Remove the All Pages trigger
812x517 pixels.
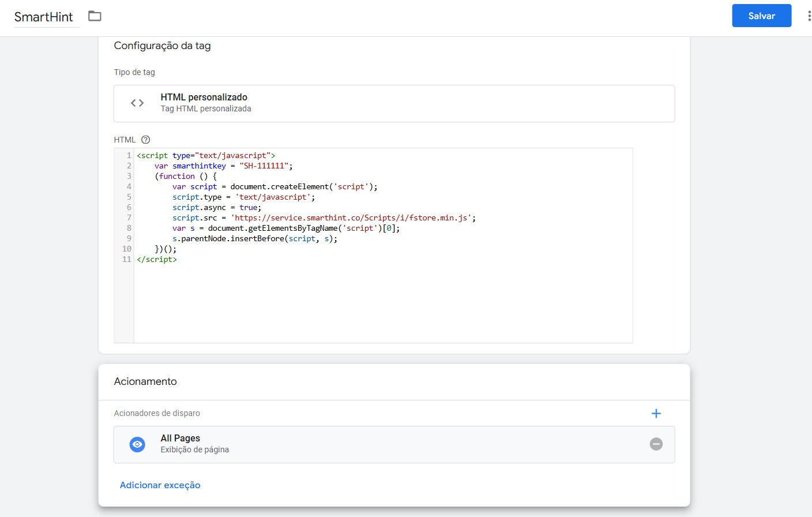[x=656, y=444]
